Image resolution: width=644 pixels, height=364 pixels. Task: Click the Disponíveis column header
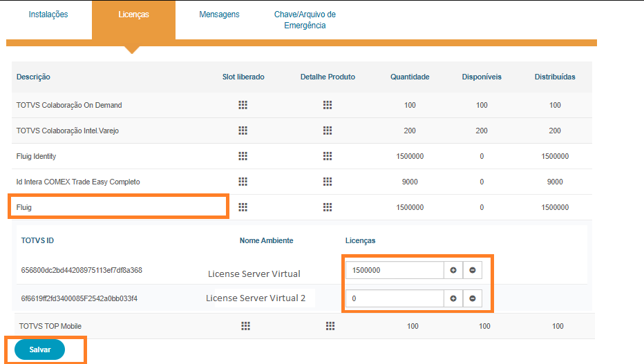coord(482,77)
